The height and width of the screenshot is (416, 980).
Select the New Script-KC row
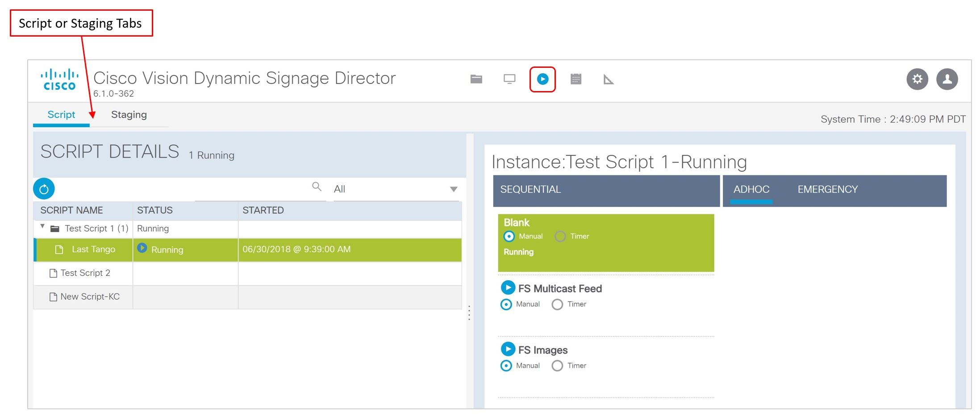point(248,297)
